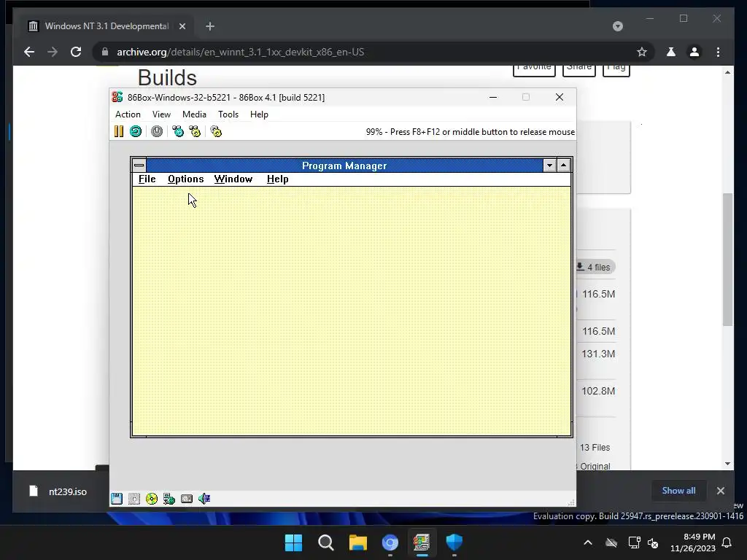This screenshot has height=560, width=747.
Task: Click the 116.5M file size under 4 files
Action: 598,295
